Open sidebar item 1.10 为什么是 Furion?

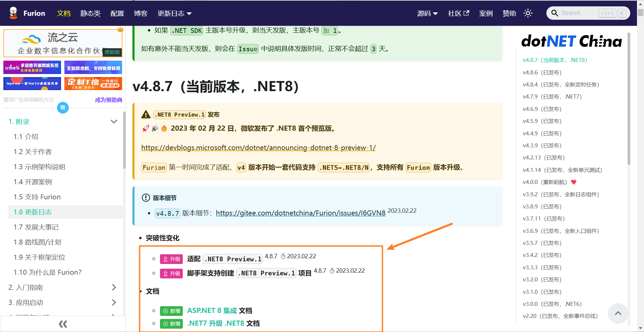[47, 272]
